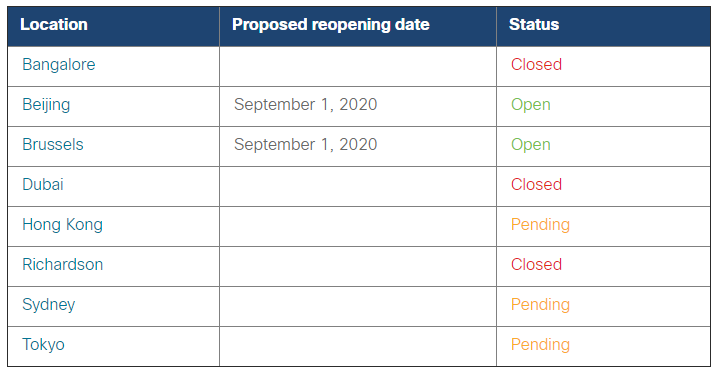Select the Status column header
The width and height of the screenshot is (721, 372).
coord(534,24)
